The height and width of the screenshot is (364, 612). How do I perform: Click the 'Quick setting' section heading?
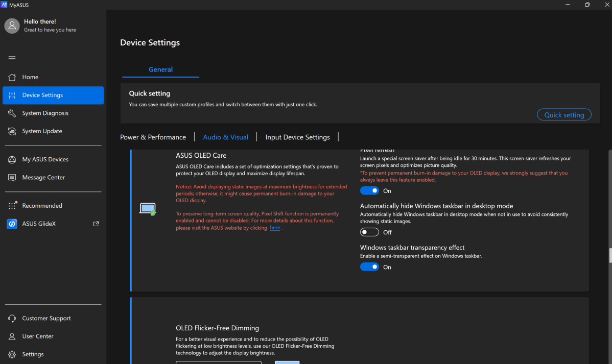click(x=150, y=93)
